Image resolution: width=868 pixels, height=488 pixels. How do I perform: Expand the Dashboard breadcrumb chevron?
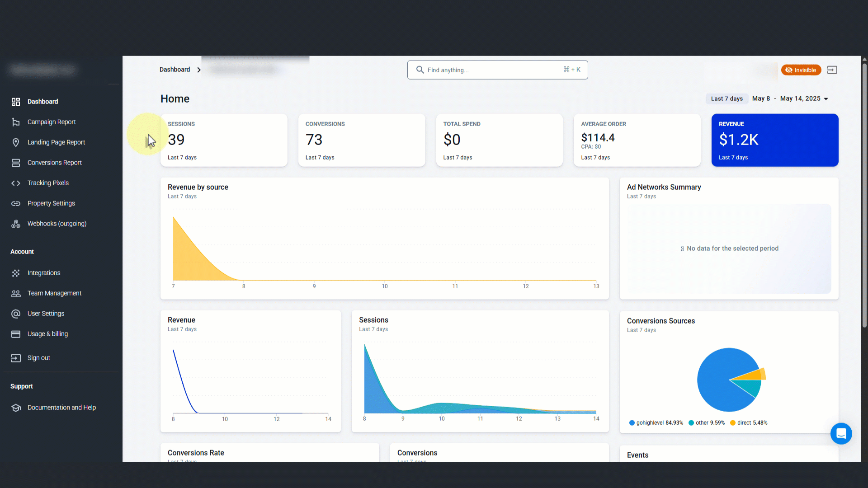[199, 70]
